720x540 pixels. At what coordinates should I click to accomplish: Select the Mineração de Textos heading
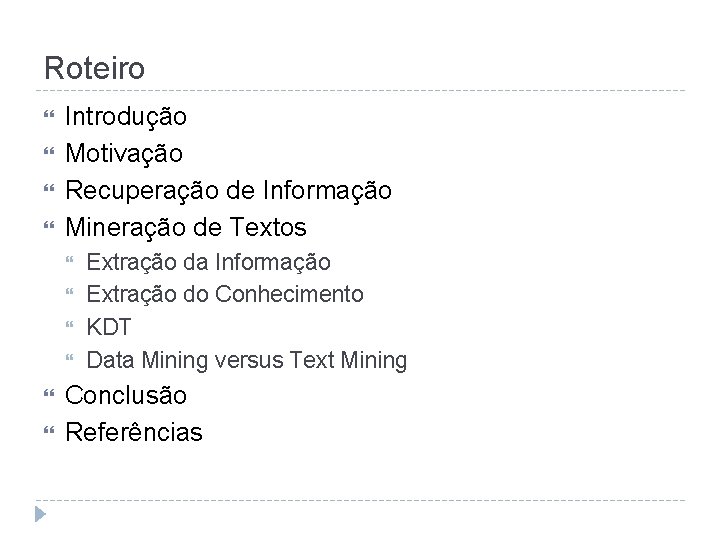coord(185,227)
